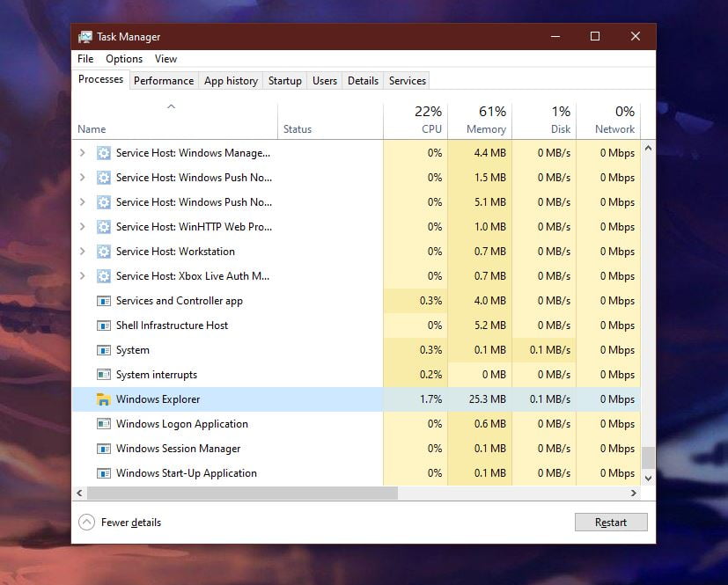728x585 pixels.
Task: Open the Options menu
Action: click(x=124, y=59)
